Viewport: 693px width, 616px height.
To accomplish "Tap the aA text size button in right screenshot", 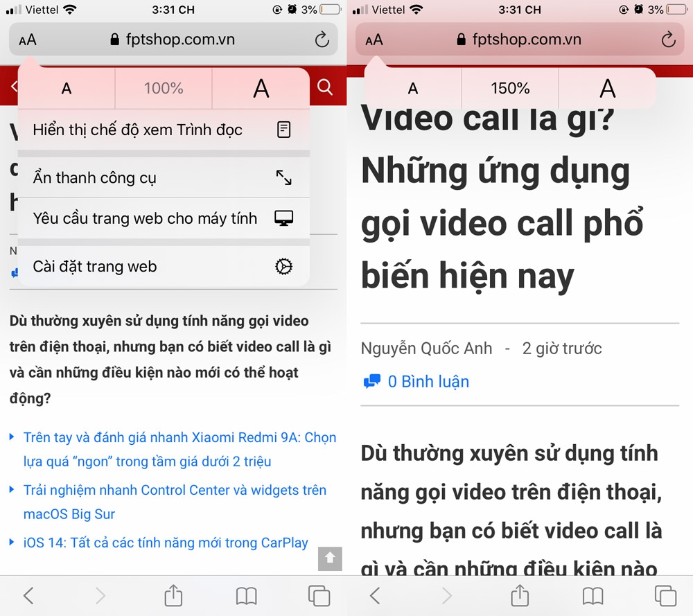I will 374,39.
